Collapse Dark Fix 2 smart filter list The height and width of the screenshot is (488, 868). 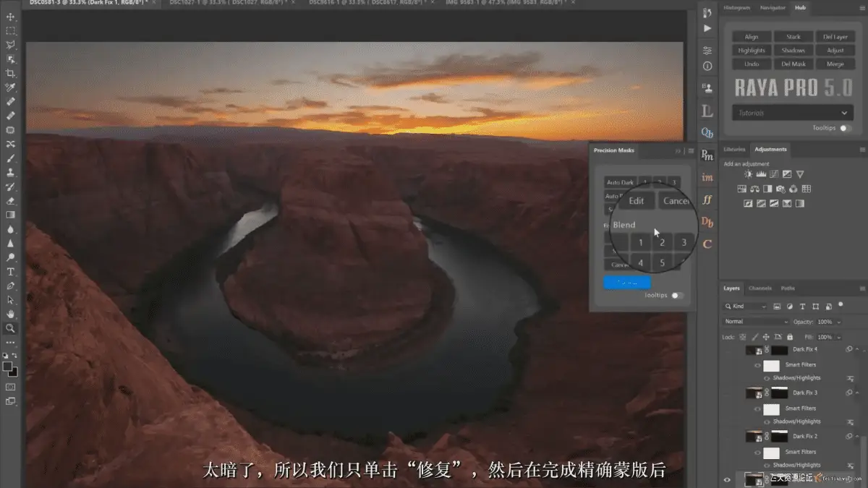(x=857, y=437)
